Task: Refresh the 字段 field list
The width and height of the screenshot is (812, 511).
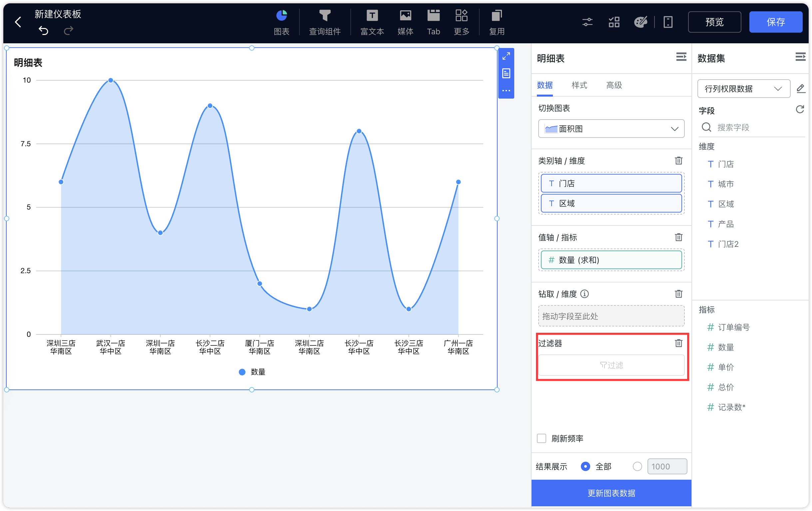Action: coord(800,109)
